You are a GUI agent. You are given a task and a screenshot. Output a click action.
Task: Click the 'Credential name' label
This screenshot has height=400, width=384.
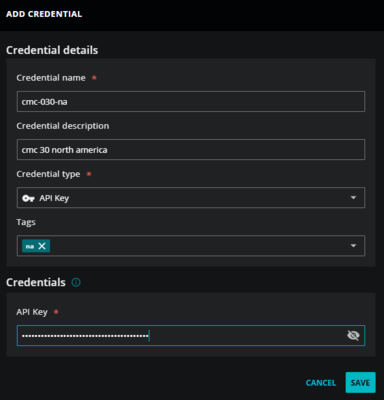tap(51, 78)
